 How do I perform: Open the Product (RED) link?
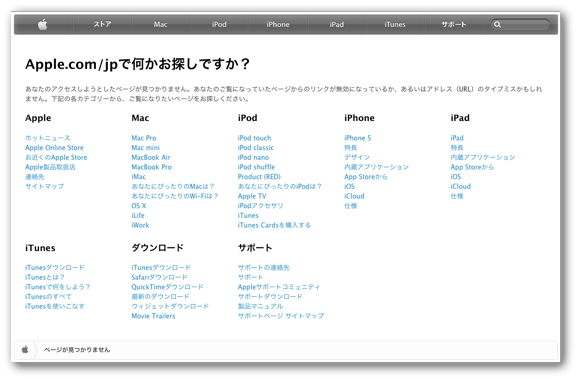coord(259,177)
